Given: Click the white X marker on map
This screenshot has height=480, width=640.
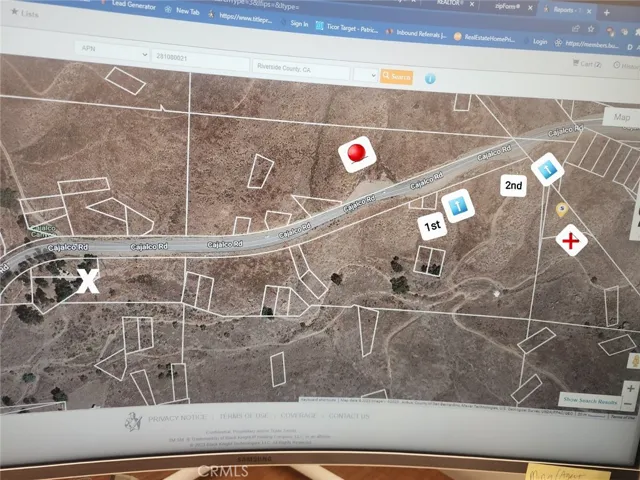Looking at the screenshot, I should 89,281.
